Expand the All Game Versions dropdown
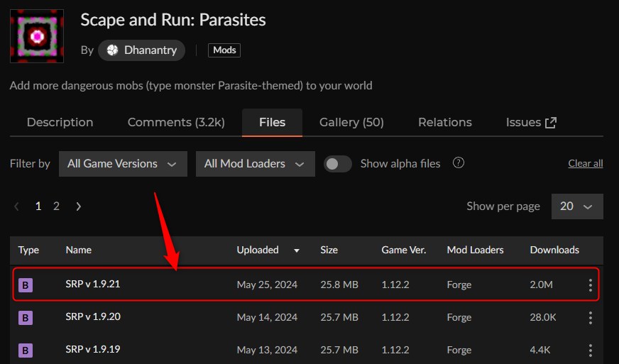 point(123,164)
